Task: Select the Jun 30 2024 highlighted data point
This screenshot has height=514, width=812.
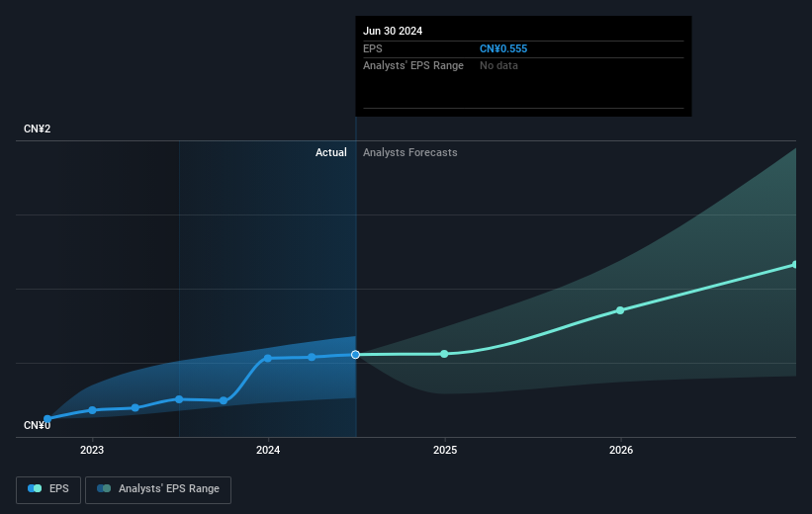Action: click(355, 355)
